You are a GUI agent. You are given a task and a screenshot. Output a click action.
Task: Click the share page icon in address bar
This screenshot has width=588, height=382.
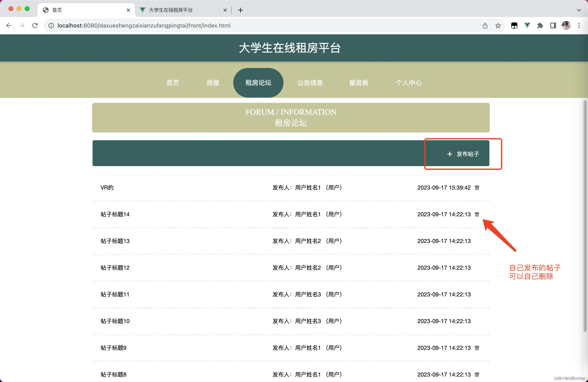coord(485,25)
